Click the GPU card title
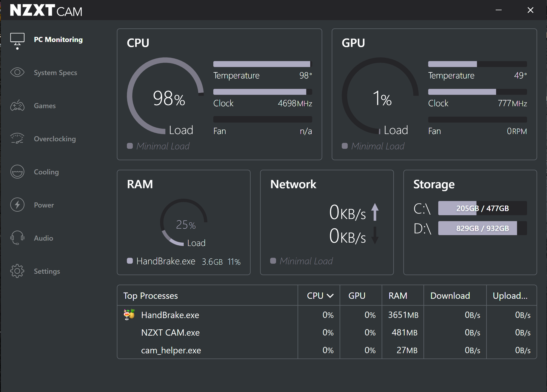Image resolution: width=547 pixels, height=392 pixels. click(353, 43)
